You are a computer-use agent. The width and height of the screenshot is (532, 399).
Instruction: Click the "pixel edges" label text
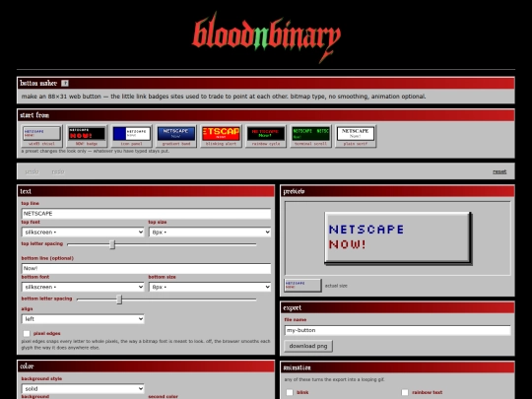47,334
